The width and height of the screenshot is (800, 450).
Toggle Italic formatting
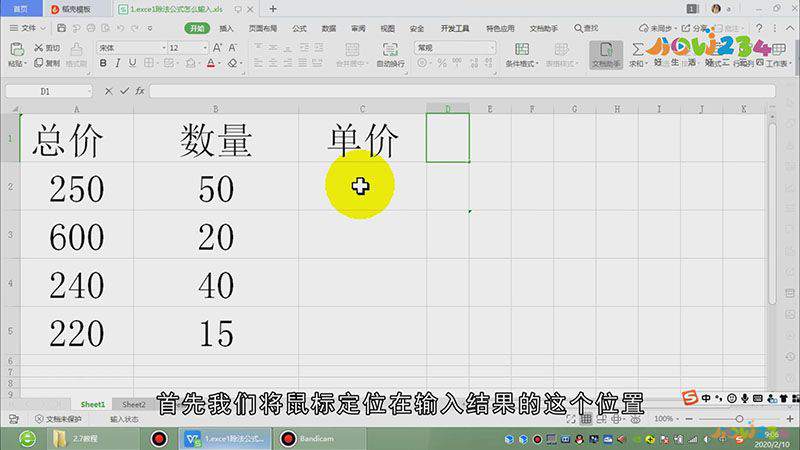(118, 63)
